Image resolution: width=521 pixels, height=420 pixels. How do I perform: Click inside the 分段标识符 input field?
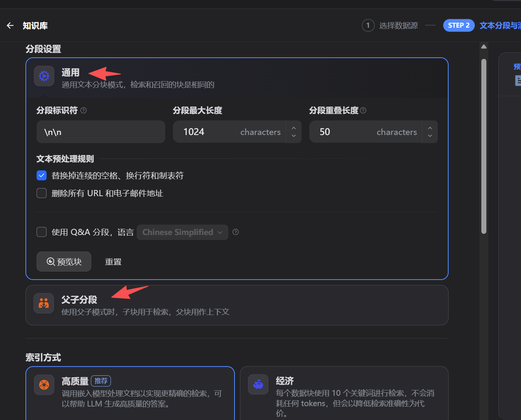(100, 132)
